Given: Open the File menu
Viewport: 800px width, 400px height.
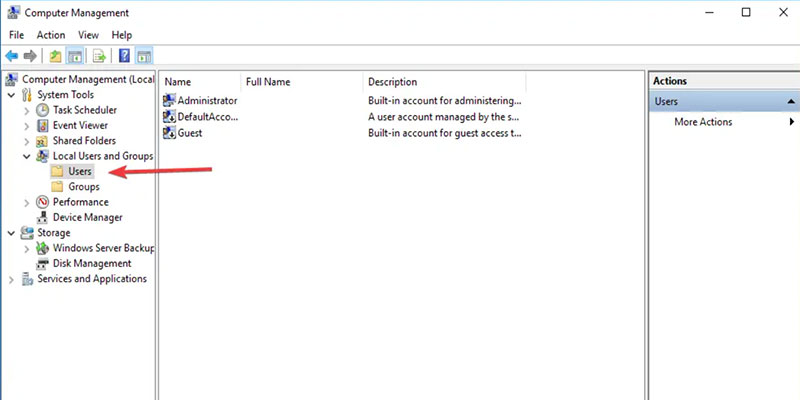Looking at the screenshot, I should click(17, 35).
